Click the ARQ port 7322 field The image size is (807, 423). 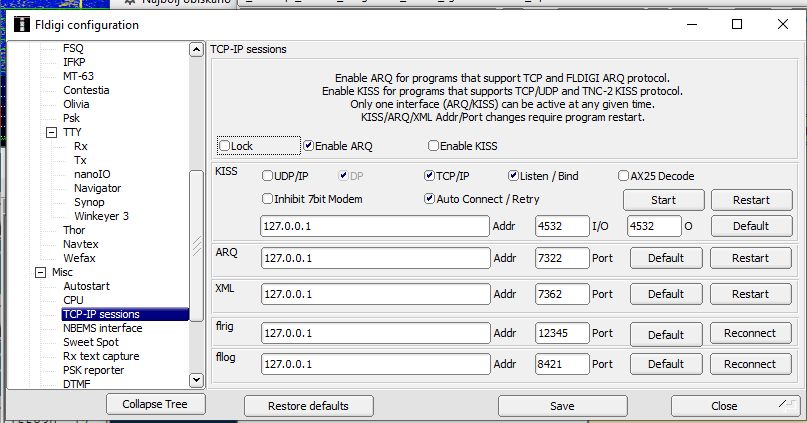(x=562, y=258)
